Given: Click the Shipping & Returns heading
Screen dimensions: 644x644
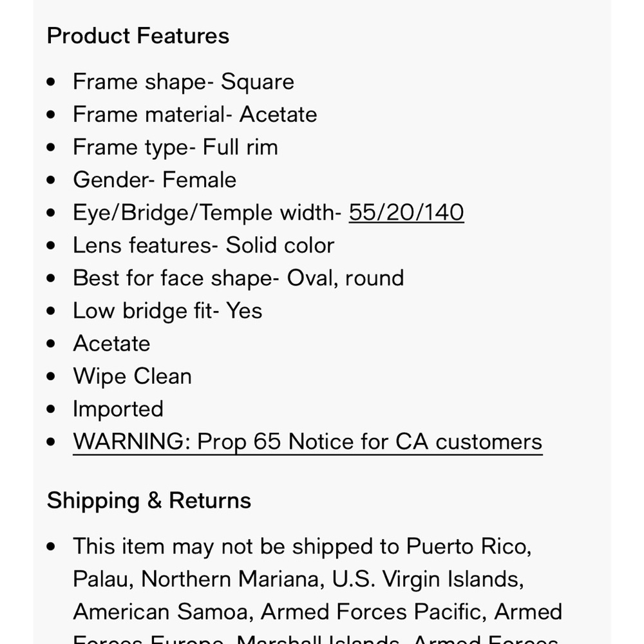Looking at the screenshot, I should (x=149, y=500).
